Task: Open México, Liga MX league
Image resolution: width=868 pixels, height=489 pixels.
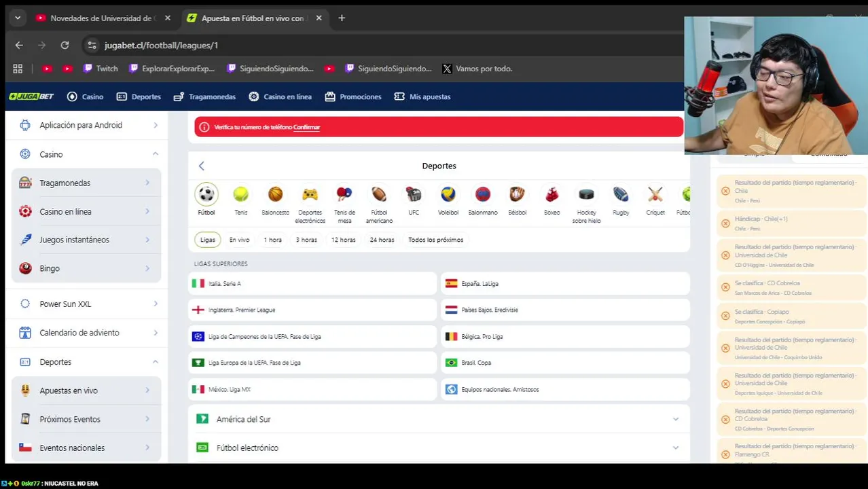Action: [312, 389]
